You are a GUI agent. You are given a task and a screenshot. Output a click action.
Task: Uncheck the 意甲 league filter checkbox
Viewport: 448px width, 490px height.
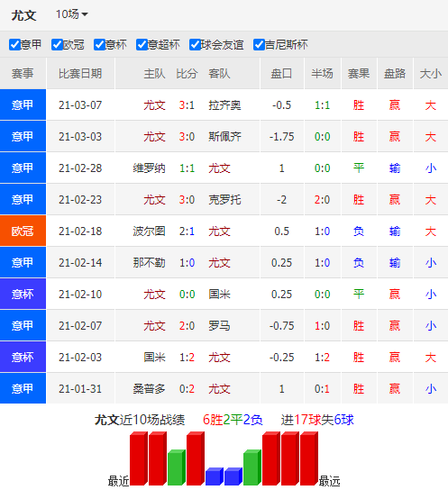14,45
